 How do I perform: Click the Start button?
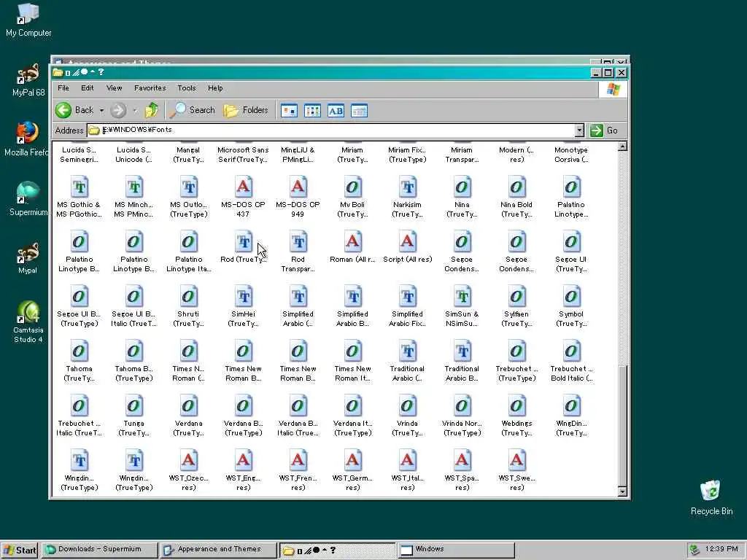point(20,551)
